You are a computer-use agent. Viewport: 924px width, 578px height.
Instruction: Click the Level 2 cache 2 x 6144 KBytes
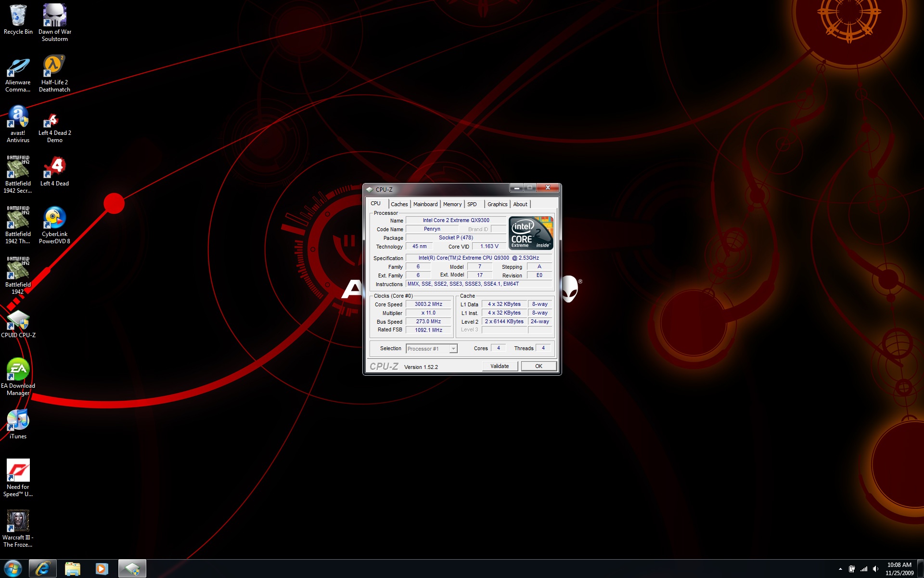[504, 322]
